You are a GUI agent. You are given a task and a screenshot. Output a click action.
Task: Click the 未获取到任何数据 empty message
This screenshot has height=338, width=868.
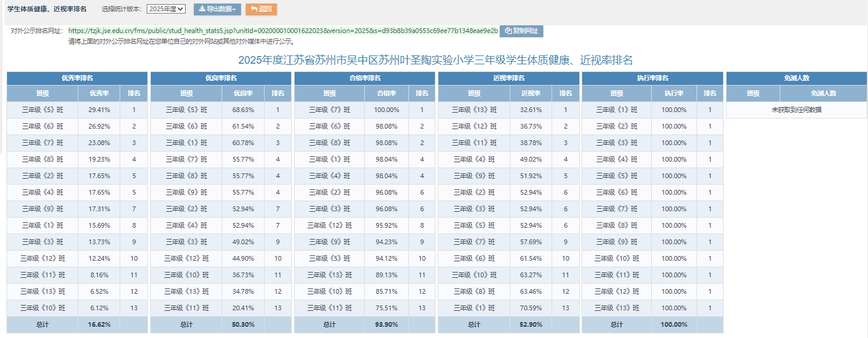pos(797,110)
